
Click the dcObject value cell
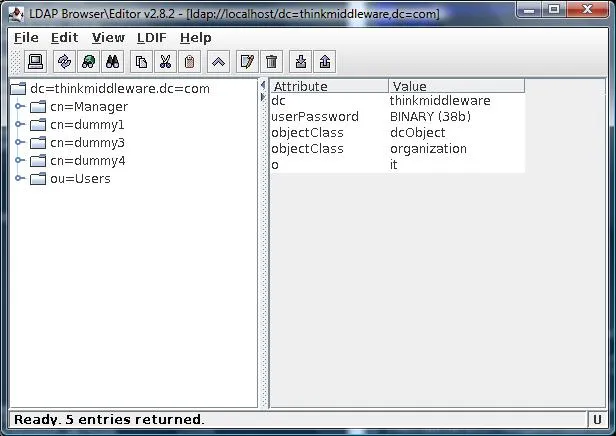tap(457, 133)
